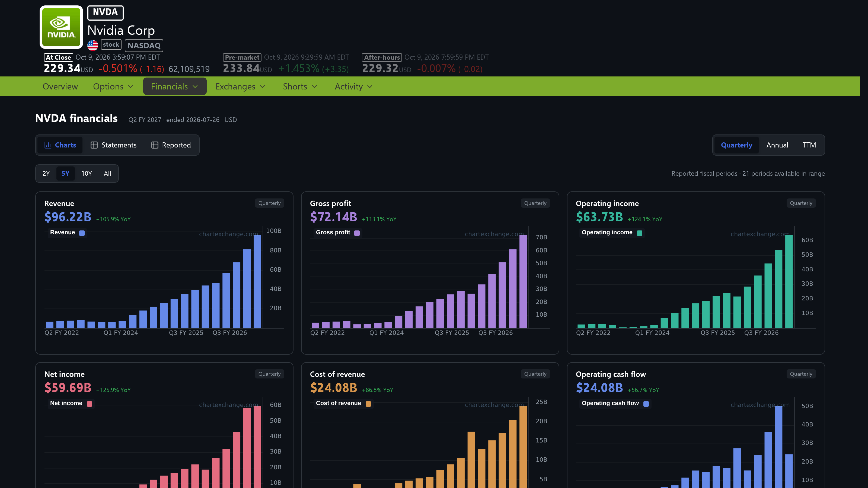Click the tallest Gross profit bar

pyautogui.click(x=523, y=282)
